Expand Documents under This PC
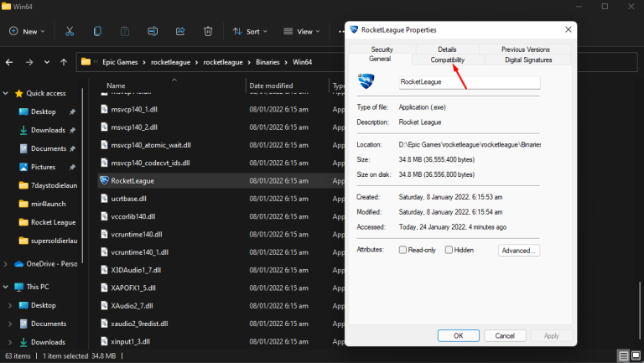The height and width of the screenshot is (363, 644). tap(10, 324)
